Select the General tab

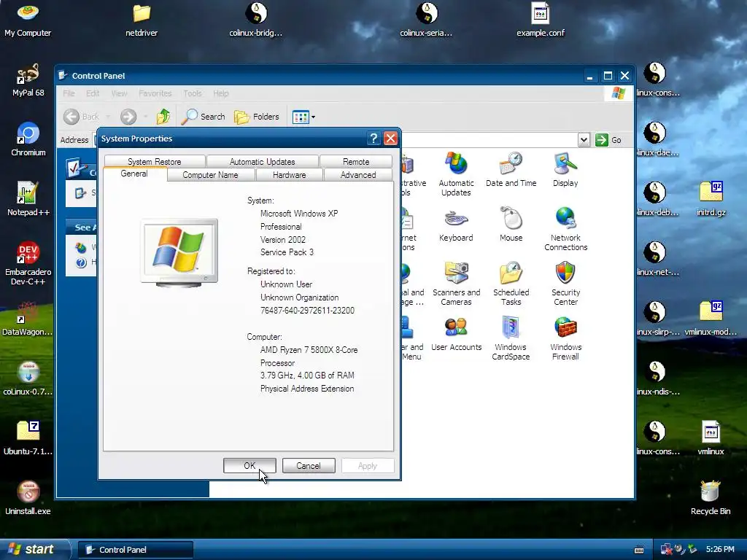(x=134, y=174)
